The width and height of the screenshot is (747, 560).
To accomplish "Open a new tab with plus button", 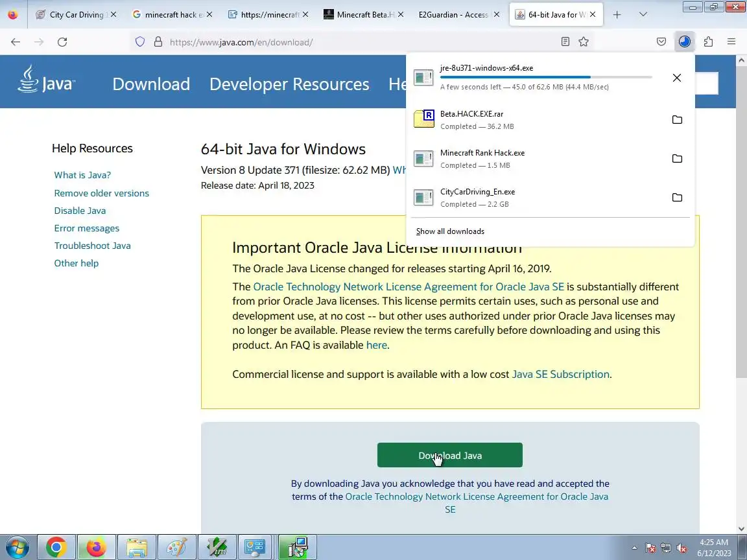I will pyautogui.click(x=617, y=15).
